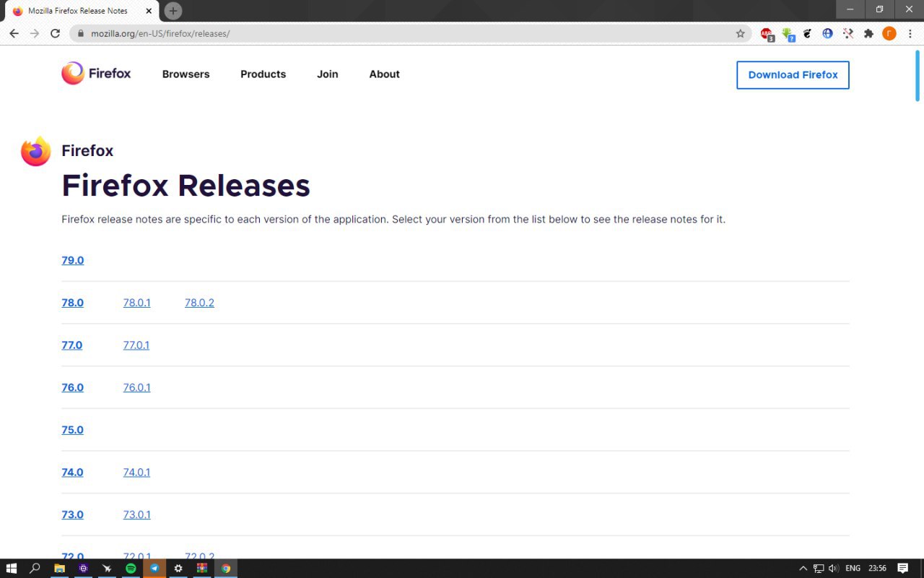Open the purple app icon in the taskbar
This screenshot has width=924, height=578.
83,569
